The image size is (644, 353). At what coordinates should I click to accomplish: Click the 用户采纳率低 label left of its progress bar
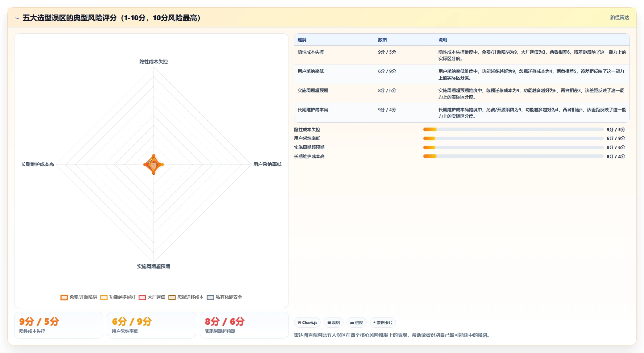(307, 138)
